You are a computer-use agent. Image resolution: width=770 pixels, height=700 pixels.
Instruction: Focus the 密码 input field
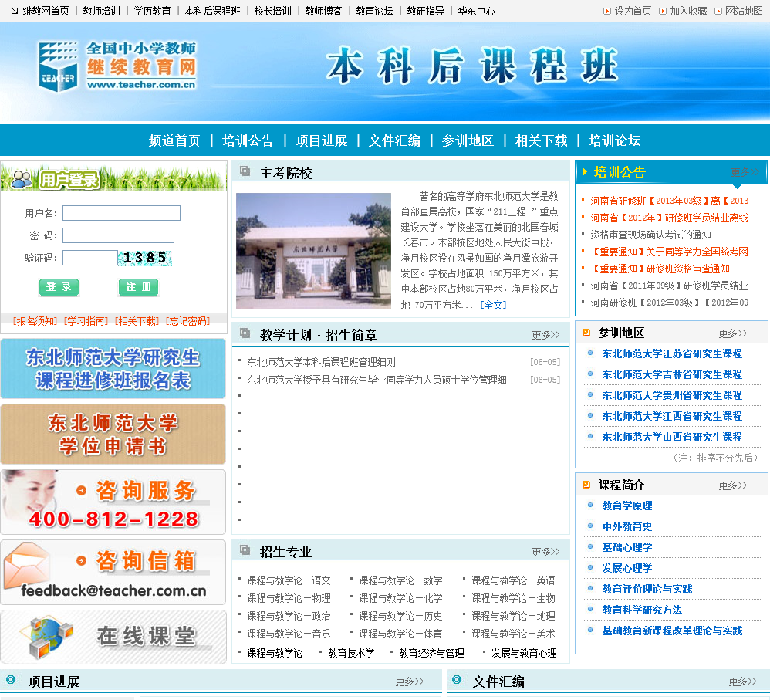click(x=118, y=235)
